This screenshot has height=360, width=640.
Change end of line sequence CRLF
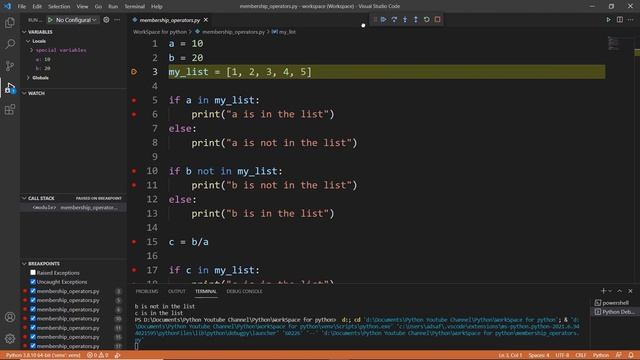(x=580, y=355)
